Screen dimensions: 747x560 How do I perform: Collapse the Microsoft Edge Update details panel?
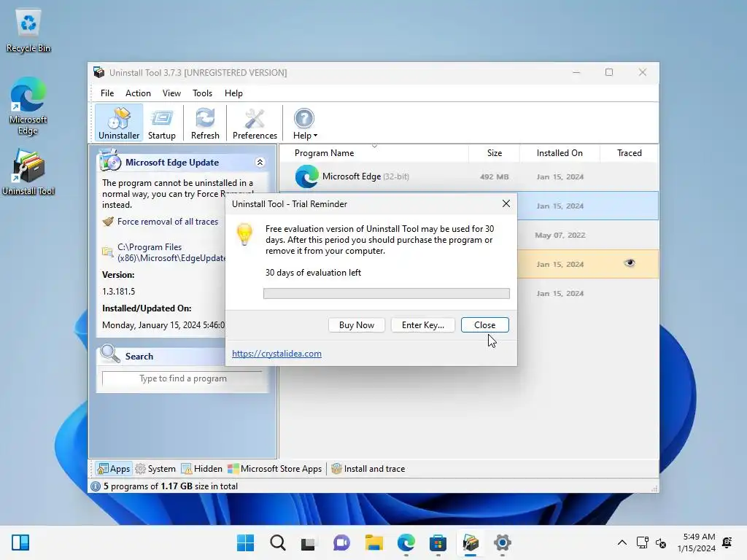(x=260, y=163)
